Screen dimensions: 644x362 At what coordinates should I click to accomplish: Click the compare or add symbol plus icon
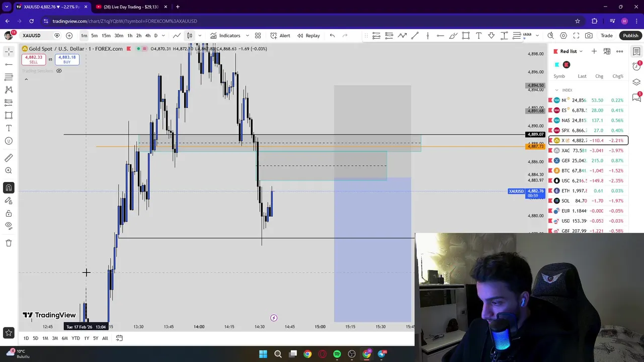pyautogui.click(x=69, y=35)
